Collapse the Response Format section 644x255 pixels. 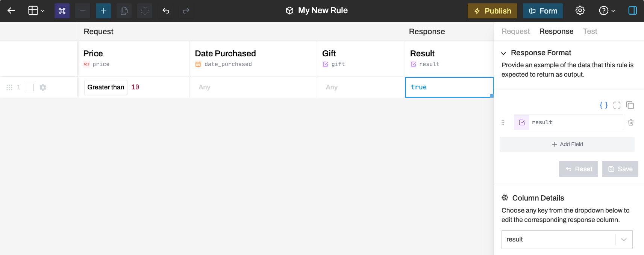(503, 53)
